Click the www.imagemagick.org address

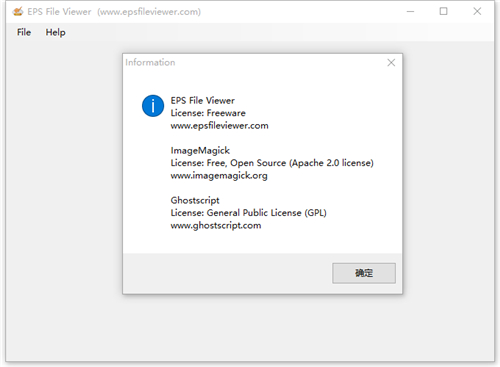[x=219, y=175]
